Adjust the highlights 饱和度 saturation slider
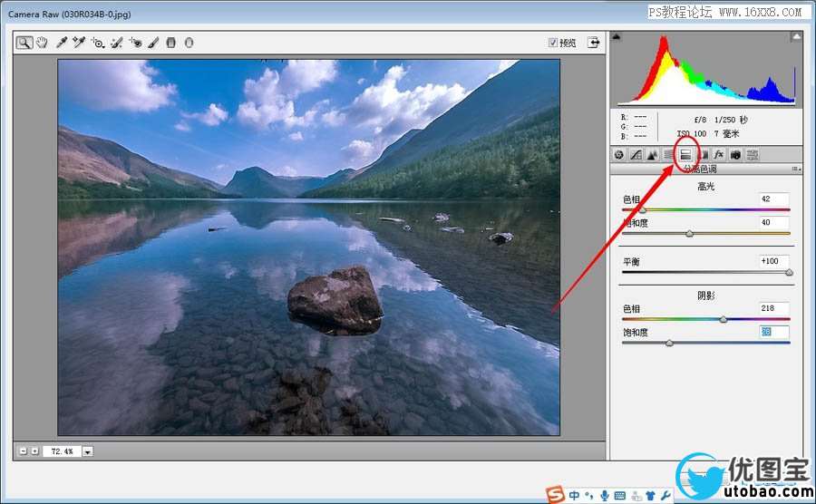816x504 pixels. [690, 234]
